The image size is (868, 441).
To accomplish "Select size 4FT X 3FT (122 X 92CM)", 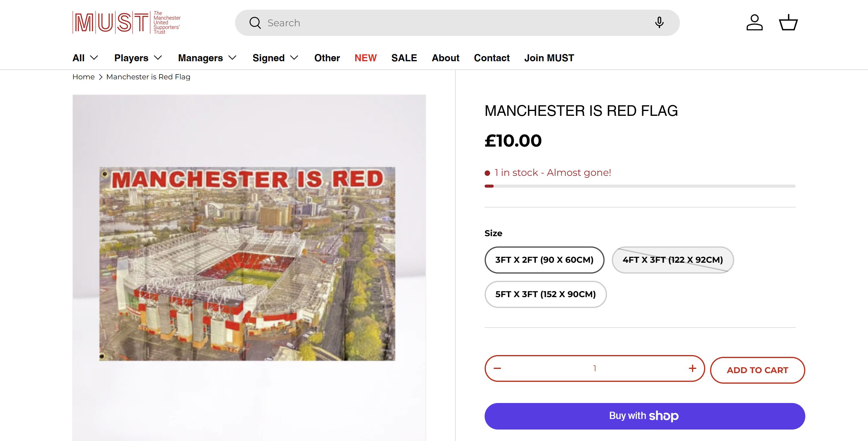I will (x=672, y=260).
